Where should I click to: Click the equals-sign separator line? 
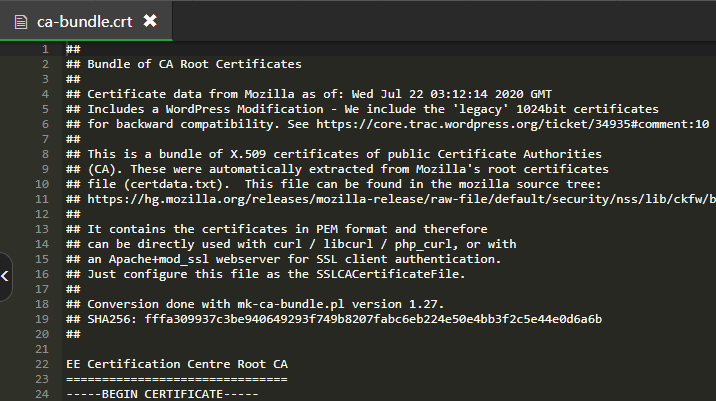click(177, 379)
